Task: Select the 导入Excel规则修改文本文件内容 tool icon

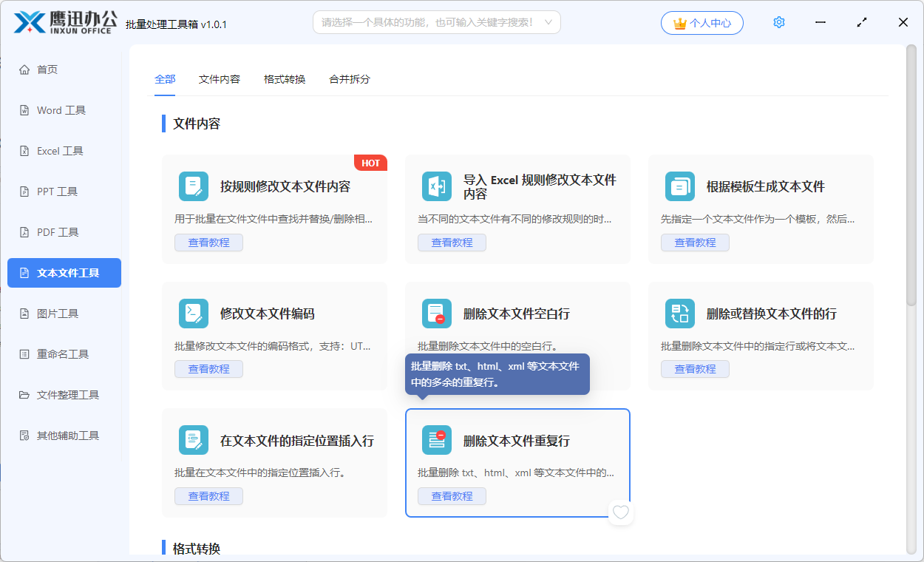Action: [x=436, y=186]
